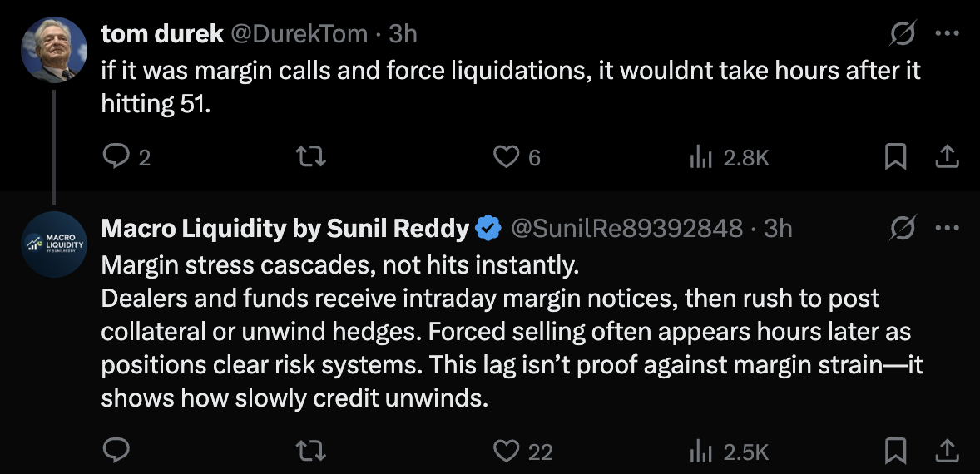980x474 pixels.
Task: Open more options for tom durek's tweet
Action: pos(947,33)
